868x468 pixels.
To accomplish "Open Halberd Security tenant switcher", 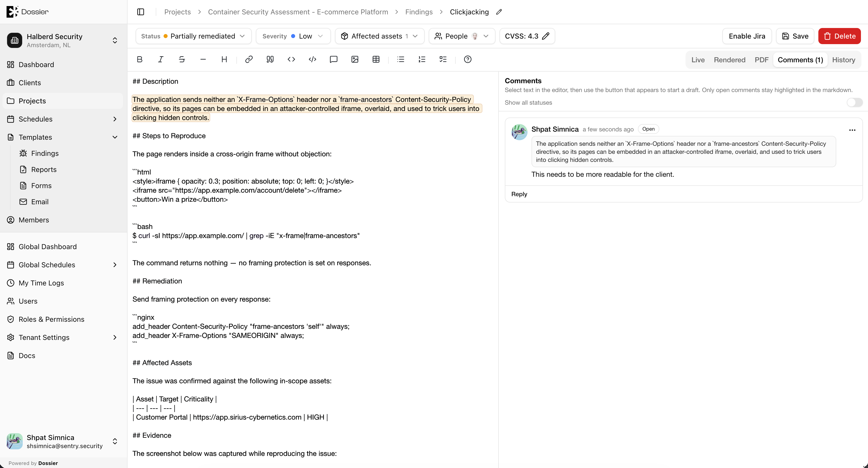I will 63,40.
